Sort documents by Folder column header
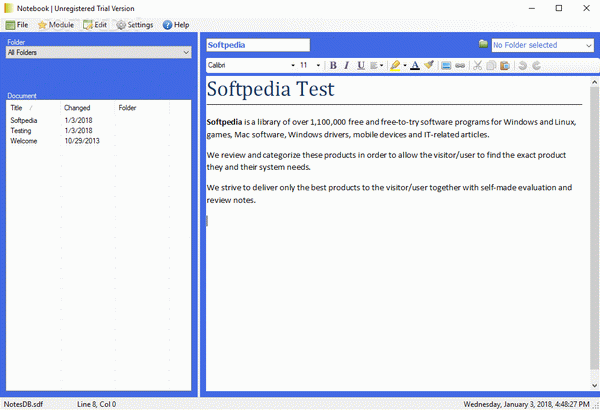Viewport: 600px width, 410px height. coord(142,108)
